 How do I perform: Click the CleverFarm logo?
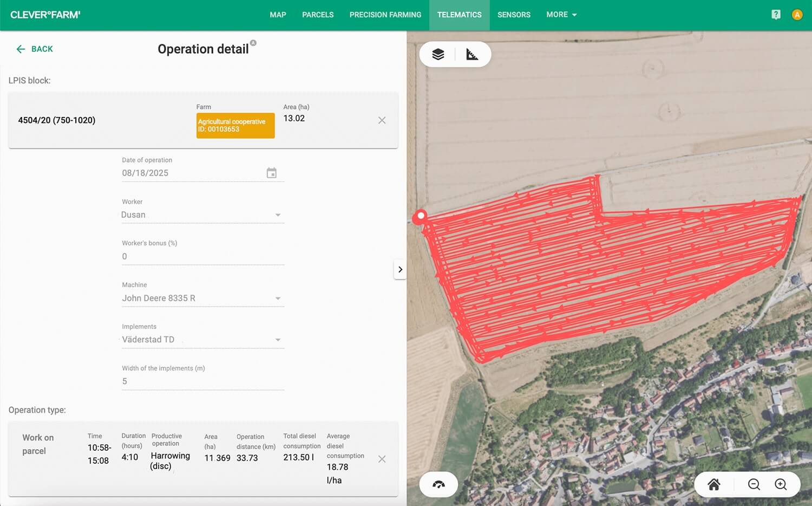45,15
